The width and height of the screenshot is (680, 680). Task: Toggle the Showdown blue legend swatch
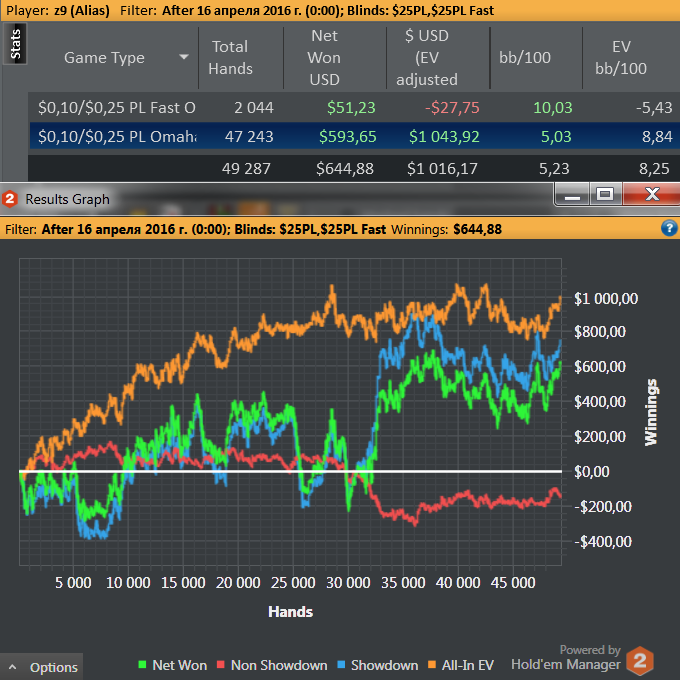coord(341,664)
